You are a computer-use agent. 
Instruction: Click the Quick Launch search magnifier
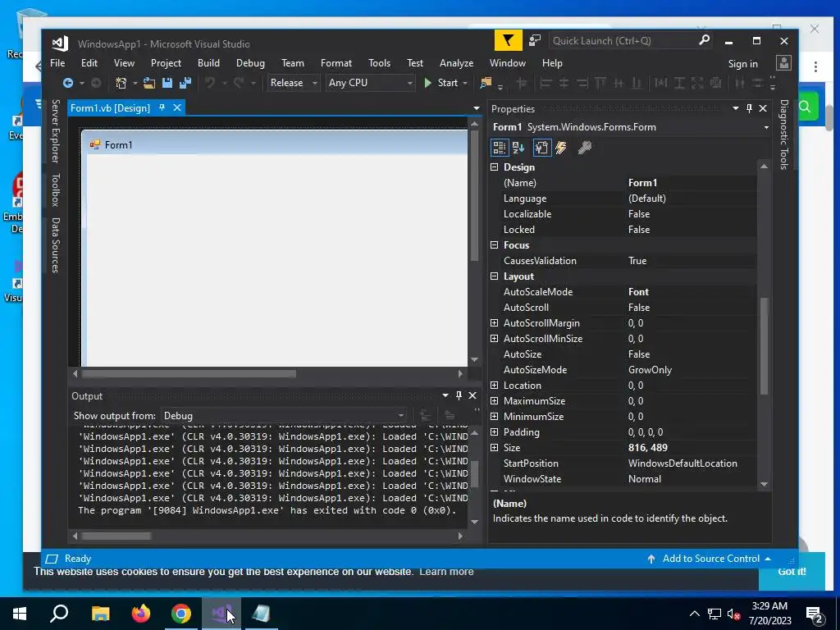[704, 40]
